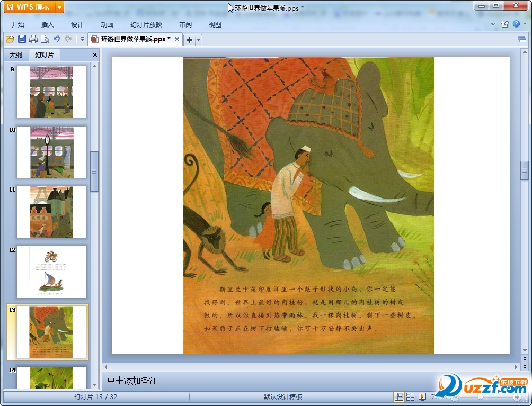Open the 幻灯片放映 ribbon tab
This screenshot has height=406, width=532.
(x=146, y=25)
